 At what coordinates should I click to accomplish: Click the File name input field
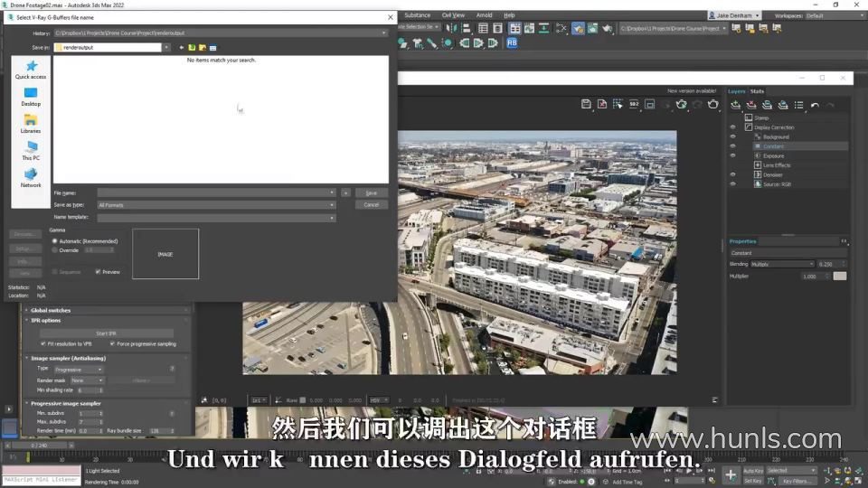(x=216, y=192)
